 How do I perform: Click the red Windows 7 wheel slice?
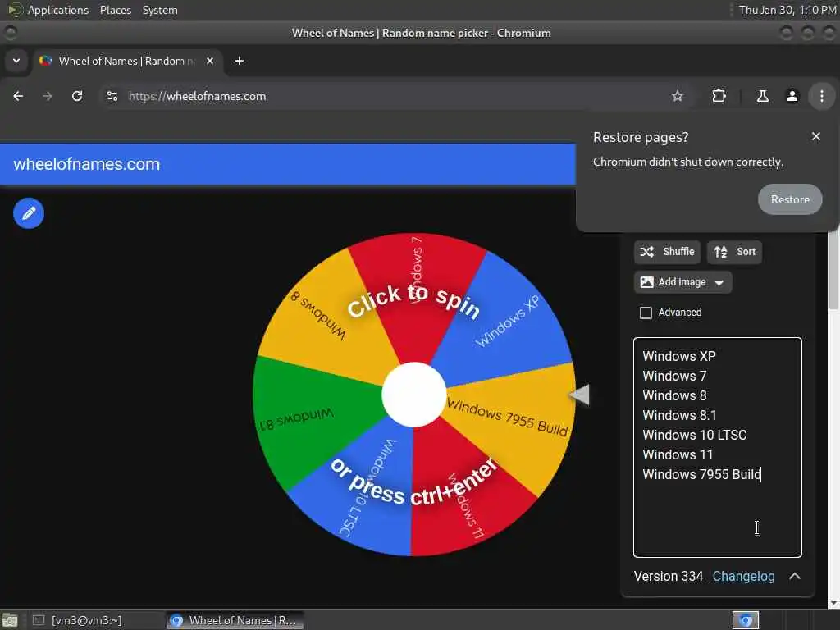(416, 300)
